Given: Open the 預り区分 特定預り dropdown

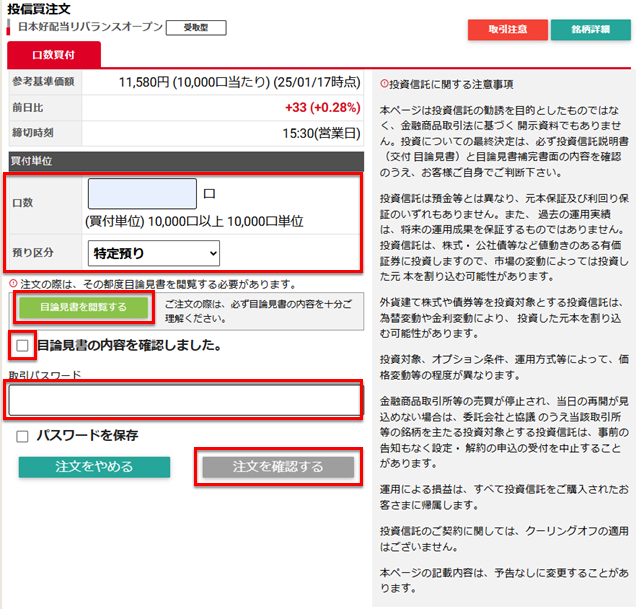Looking at the screenshot, I should tap(154, 253).
